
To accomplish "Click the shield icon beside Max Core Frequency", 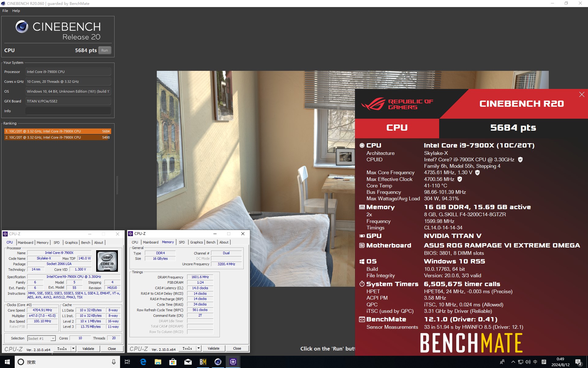I will 477,173.
